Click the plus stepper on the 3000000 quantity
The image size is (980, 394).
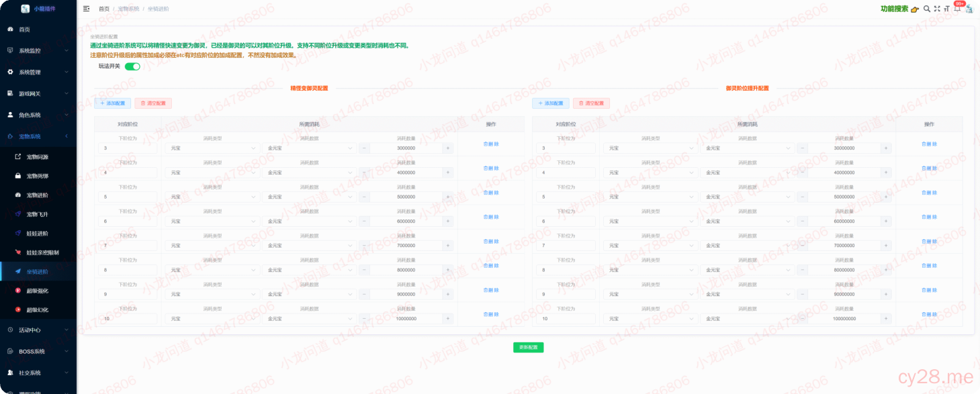coord(448,148)
